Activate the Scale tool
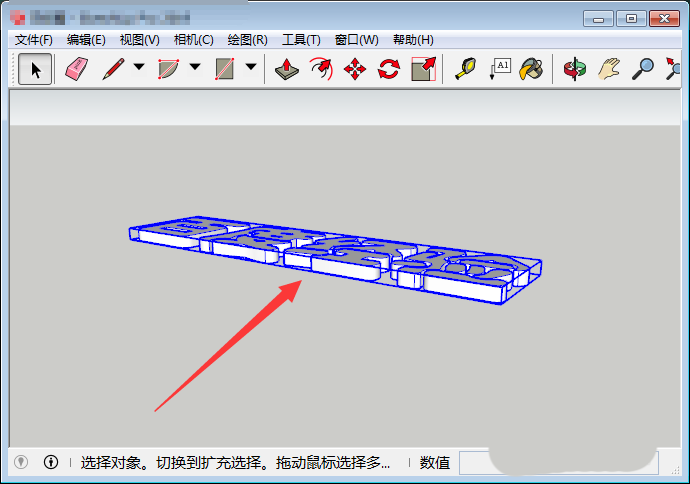 tap(423, 69)
